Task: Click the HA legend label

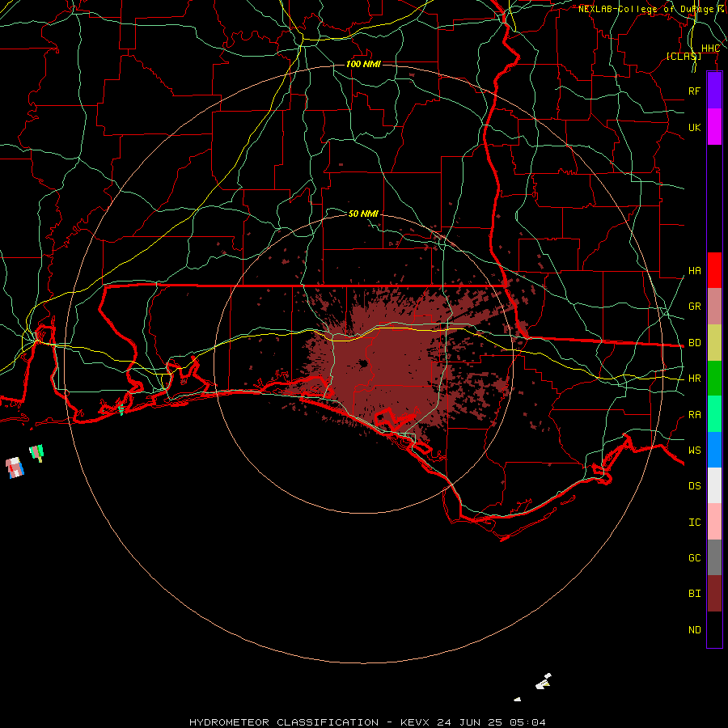Action: point(694,271)
